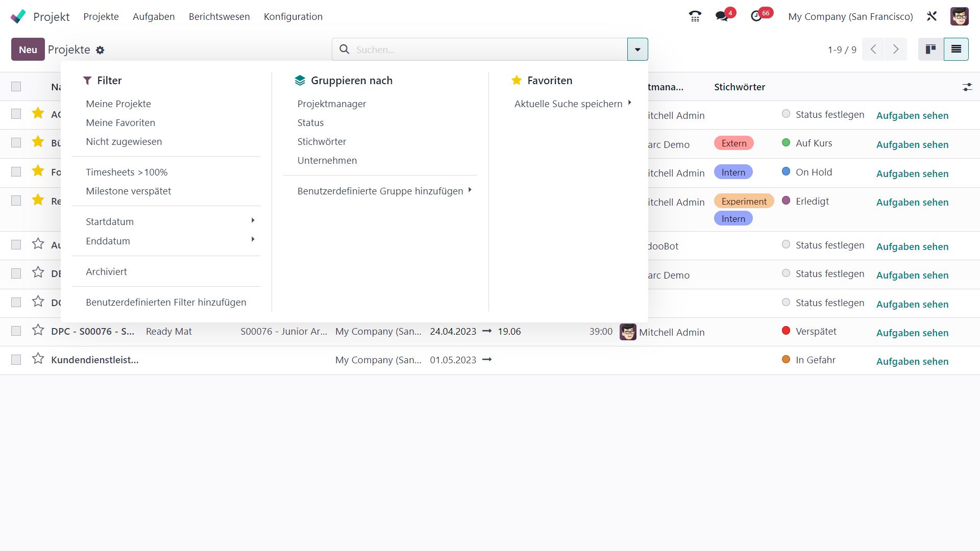980x551 pixels.
Task: Select the Meine Favoriten filter
Action: point(120,122)
